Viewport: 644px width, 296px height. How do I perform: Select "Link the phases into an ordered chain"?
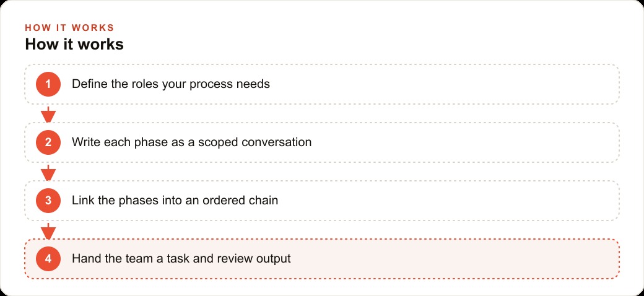[x=175, y=201]
